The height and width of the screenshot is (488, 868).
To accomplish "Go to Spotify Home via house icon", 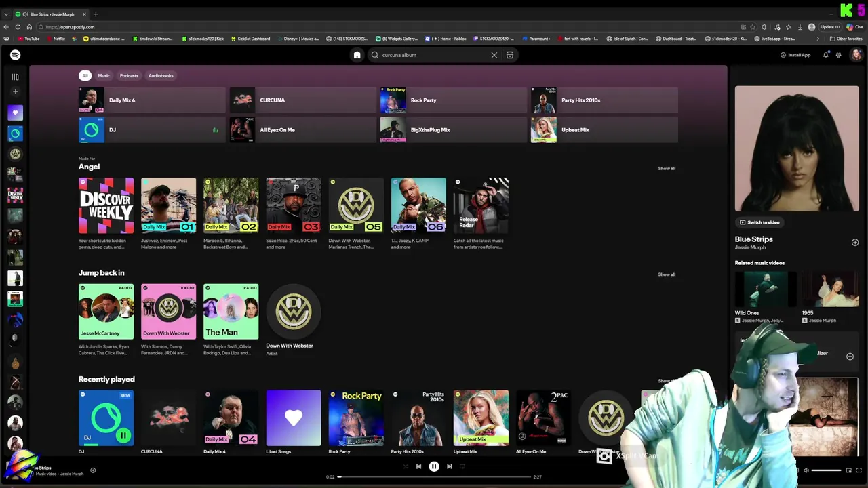I will pyautogui.click(x=357, y=55).
